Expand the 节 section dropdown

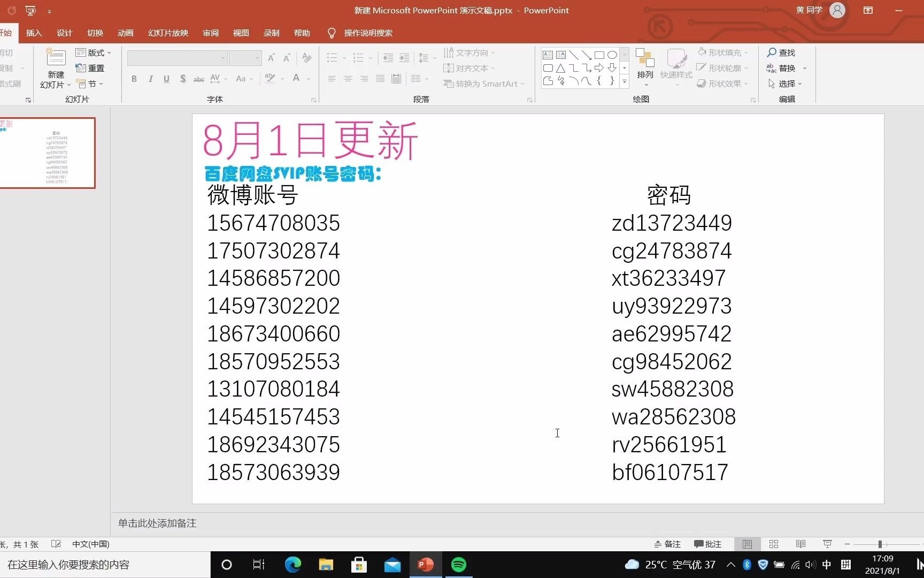point(90,83)
